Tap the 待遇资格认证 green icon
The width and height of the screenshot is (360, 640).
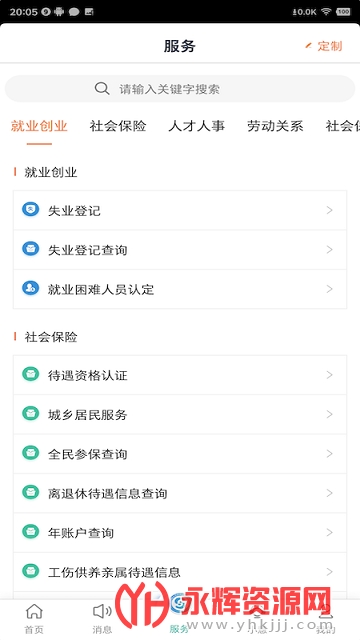pyautogui.click(x=31, y=374)
